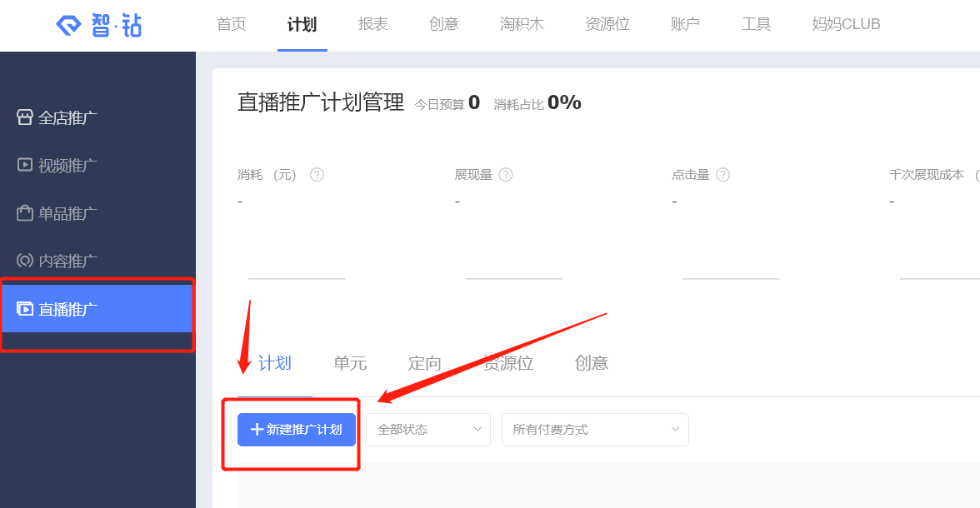The height and width of the screenshot is (508, 980).
Task: Open the 账户 top menu item
Action: [685, 24]
